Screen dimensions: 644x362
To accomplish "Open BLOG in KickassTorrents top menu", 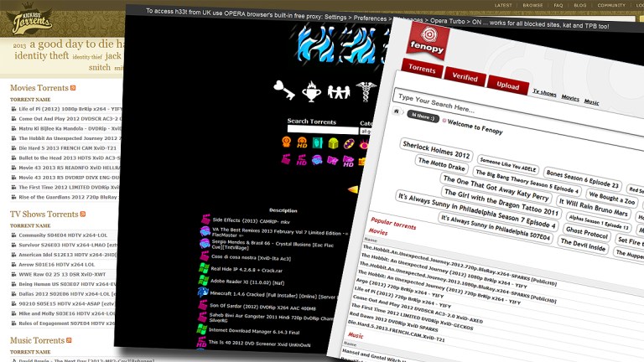I will (580, 5).
